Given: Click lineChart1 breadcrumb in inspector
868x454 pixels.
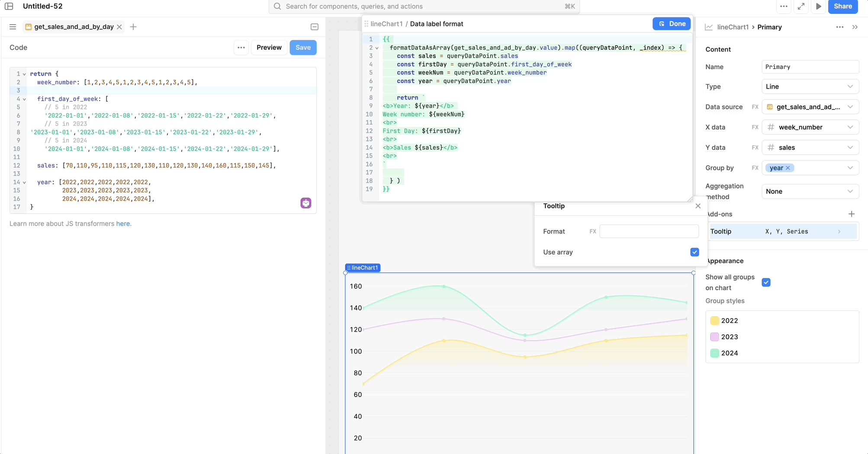Looking at the screenshot, I should (x=733, y=27).
